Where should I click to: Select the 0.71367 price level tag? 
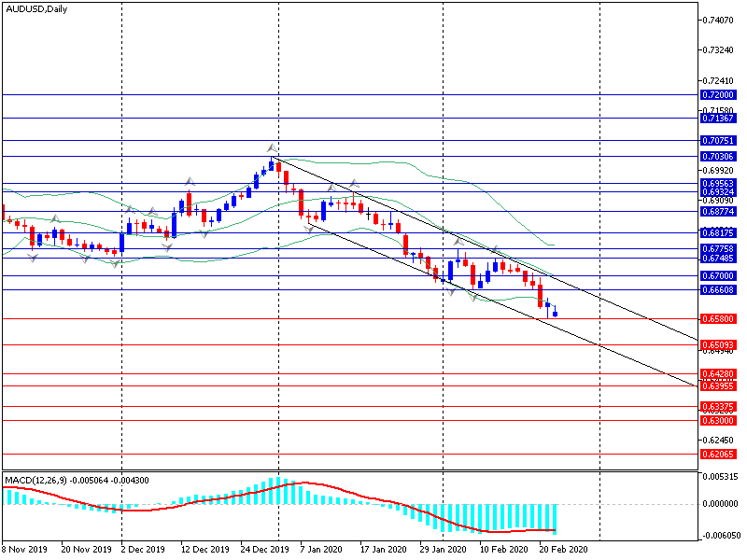click(717, 119)
